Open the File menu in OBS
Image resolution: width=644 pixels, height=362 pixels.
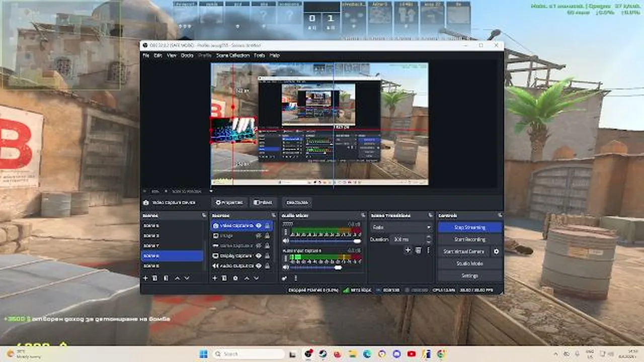tap(146, 55)
